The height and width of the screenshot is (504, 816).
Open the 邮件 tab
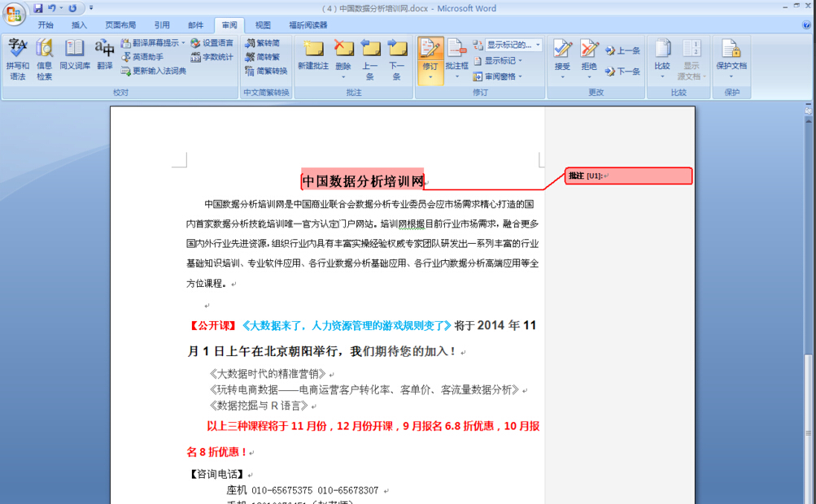[196, 24]
